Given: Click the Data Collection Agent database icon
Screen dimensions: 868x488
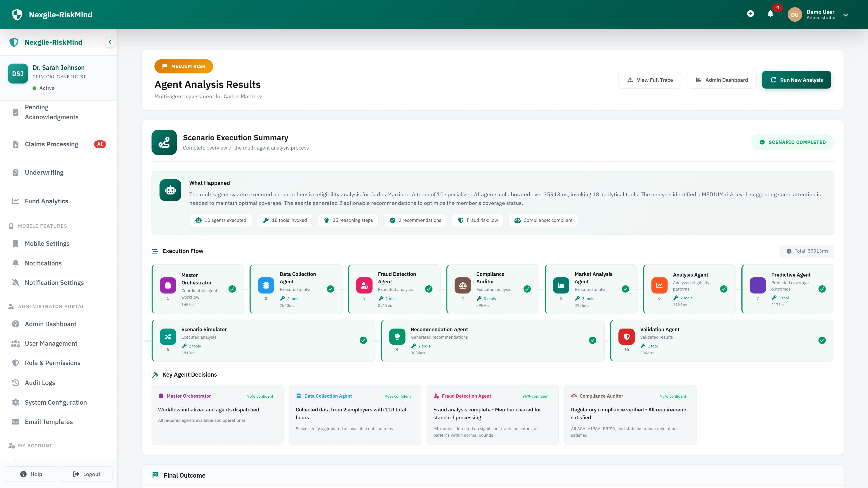Looking at the screenshot, I should [266, 286].
